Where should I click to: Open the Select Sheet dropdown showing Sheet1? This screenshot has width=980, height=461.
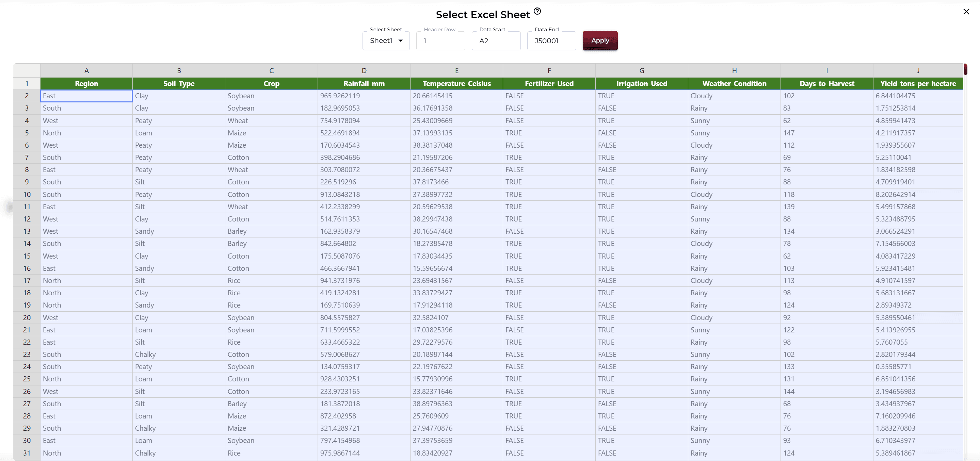[386, 41]
